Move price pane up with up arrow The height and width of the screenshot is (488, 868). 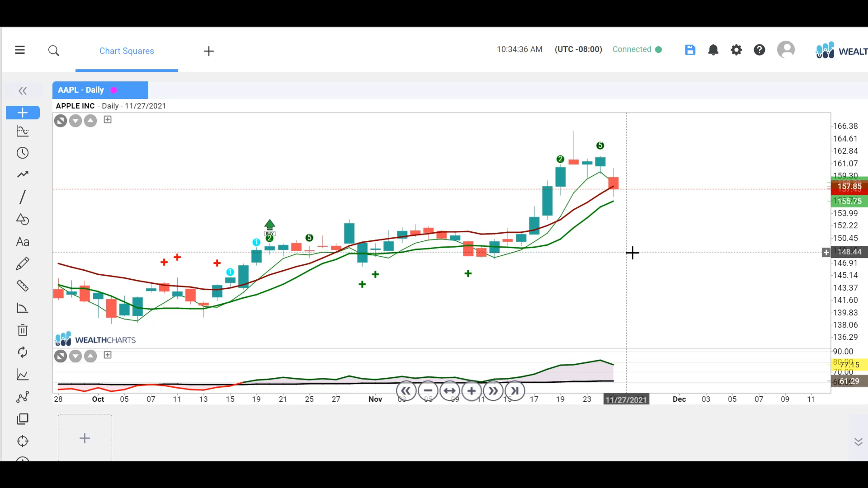(x=90, y=121)
